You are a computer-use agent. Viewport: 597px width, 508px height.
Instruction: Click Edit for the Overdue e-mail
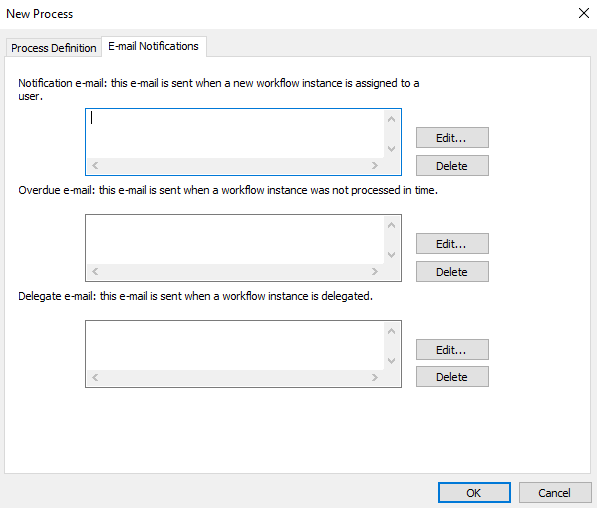tap(452, 244)
